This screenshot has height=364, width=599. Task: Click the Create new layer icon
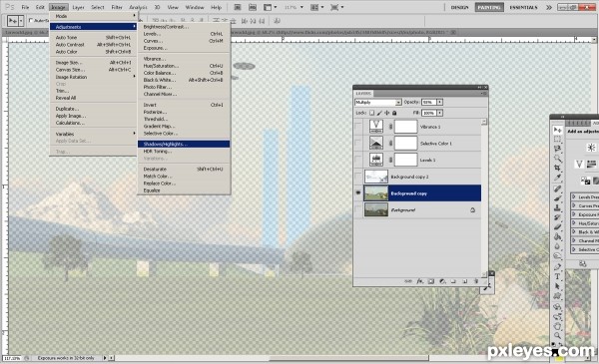pyautogui.click(x=465, y=281)
